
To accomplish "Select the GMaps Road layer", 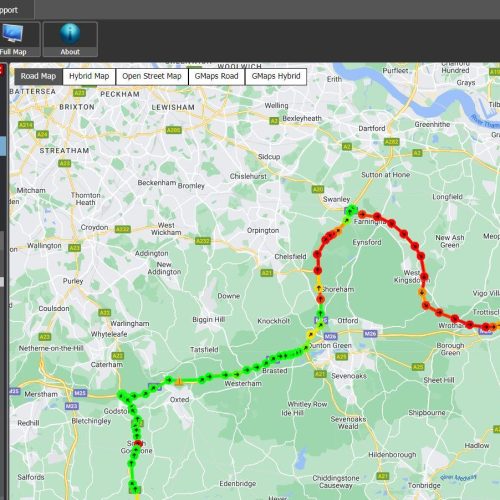I will point(216,76).
